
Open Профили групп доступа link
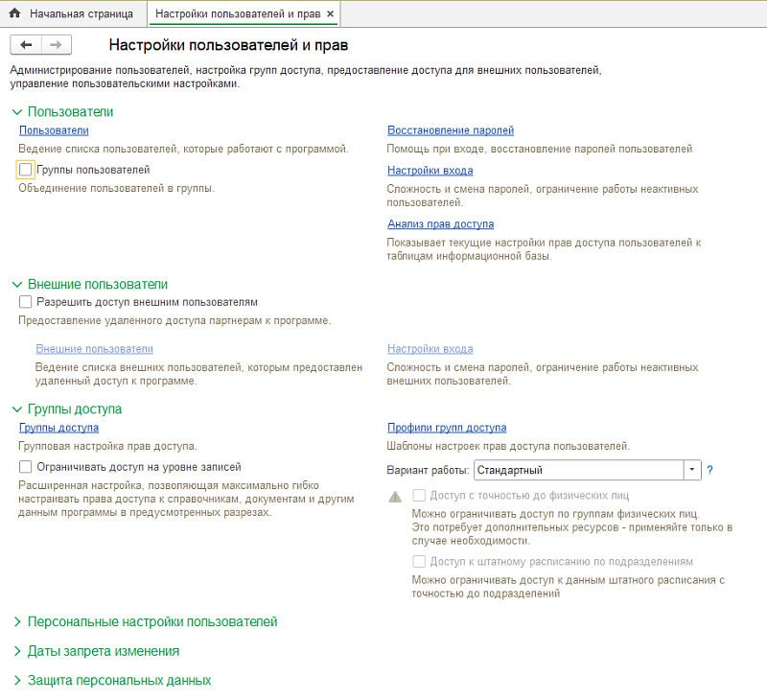tap(446, 428)
